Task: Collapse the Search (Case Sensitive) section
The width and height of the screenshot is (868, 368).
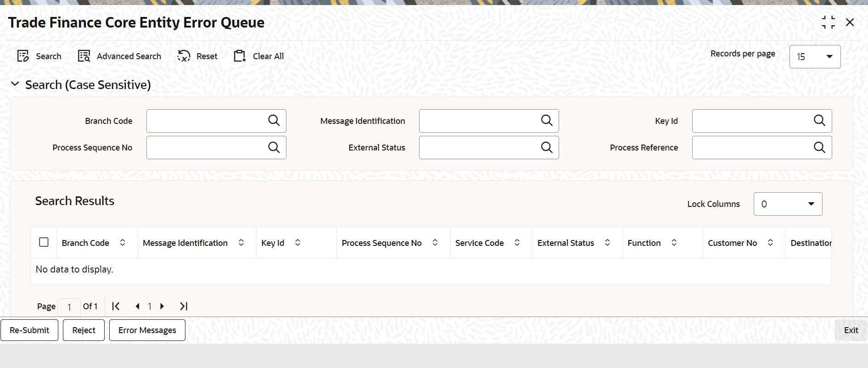Action: click(15, 84)
